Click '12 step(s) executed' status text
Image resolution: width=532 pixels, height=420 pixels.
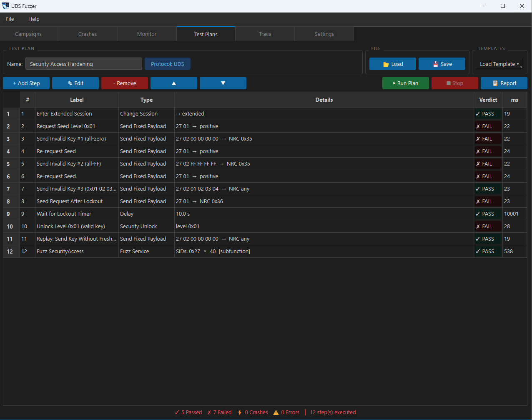tap(333, 412)
